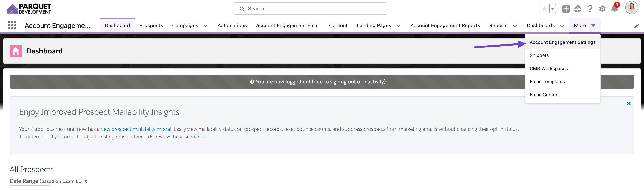This screenshot has height=190, width=644.
Task: Collapse the More navigation menu
Action: 585,25
